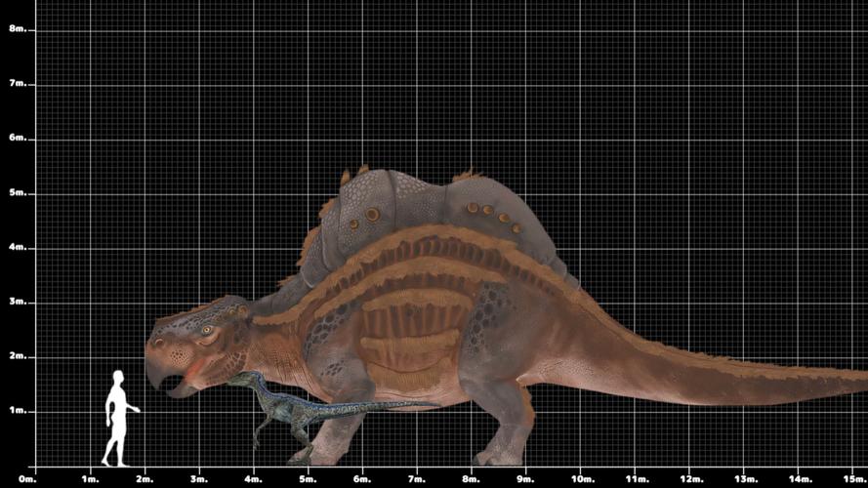Click the "2m." label on horizontal axis
868x488 pixels.
click(x=145, y=479)
